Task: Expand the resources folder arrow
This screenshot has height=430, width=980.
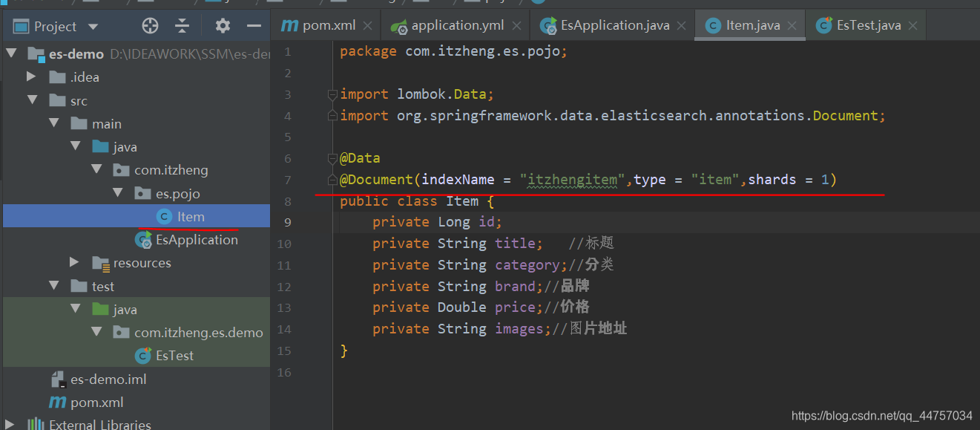Action: pyautogui.click(x=73, y=262)
